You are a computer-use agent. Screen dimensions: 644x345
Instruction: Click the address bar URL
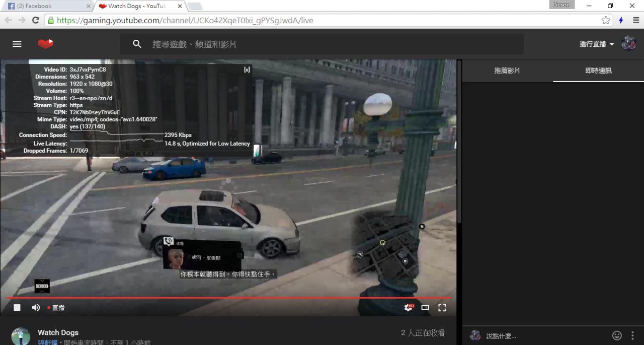pos(184,20)
